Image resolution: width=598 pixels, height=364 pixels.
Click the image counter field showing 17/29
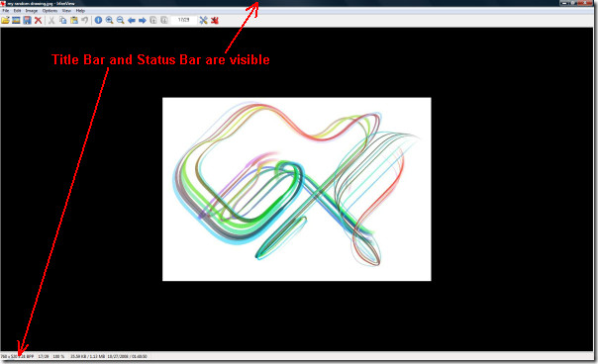[184, 20]
